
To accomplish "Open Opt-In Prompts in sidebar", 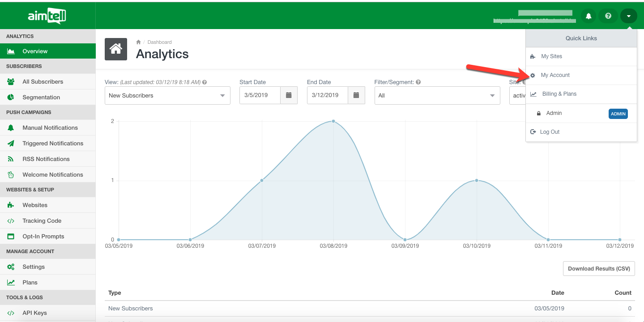I will tap(43, 237).
